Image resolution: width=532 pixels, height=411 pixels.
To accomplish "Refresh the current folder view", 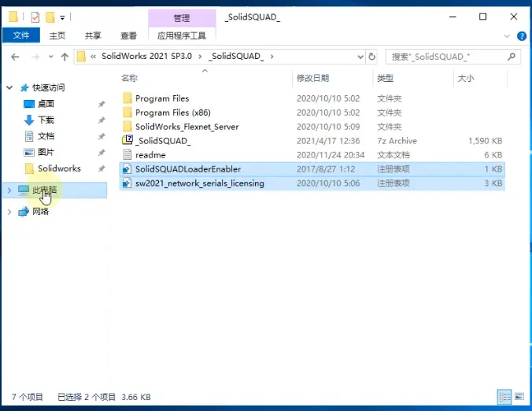I will pos(372,57).
